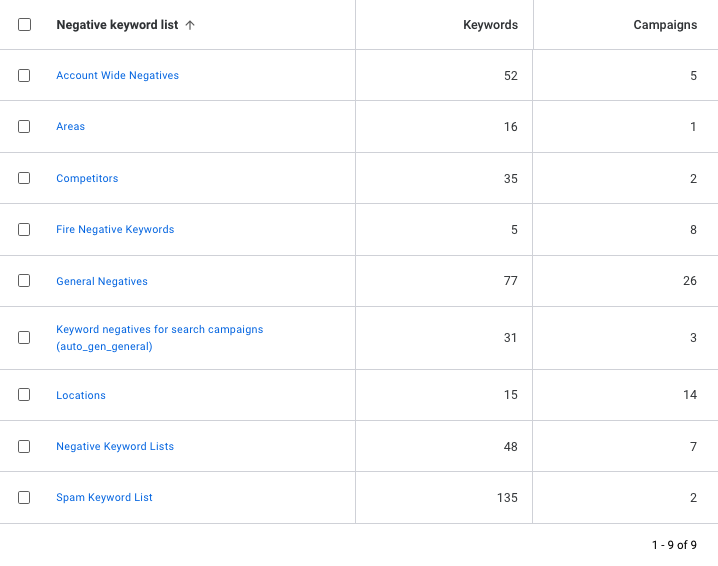Check the Account Wide Negatives row

pos(24,76)
